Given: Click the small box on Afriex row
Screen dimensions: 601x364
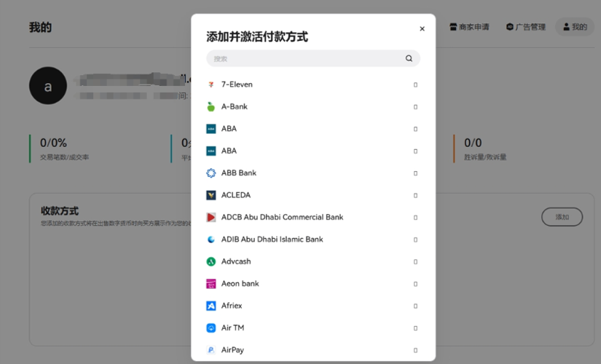Looking at the screenshot, I should (x=415, y=306).
